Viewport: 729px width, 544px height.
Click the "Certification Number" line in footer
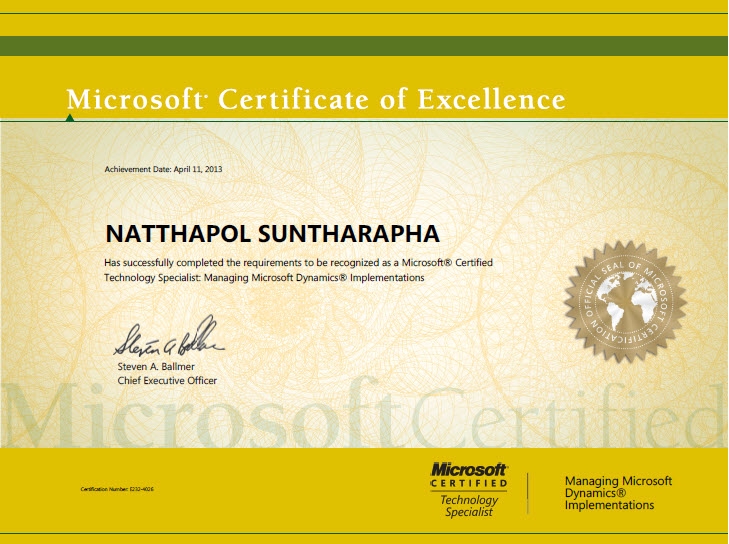click(117, 489)
